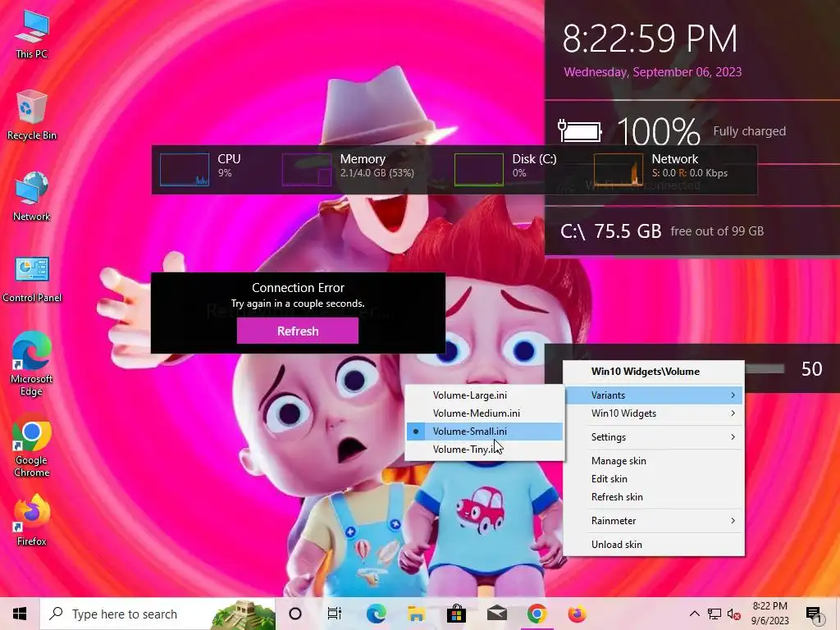Click the CPU usage graph widget
This screenshot has width=840, height=630.
(185, 169)
